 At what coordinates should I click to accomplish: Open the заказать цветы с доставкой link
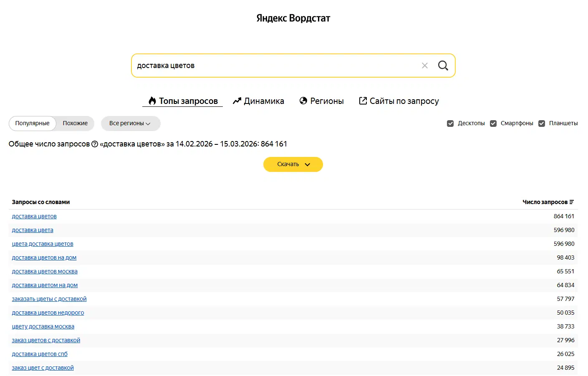click(x=49, y=299)
